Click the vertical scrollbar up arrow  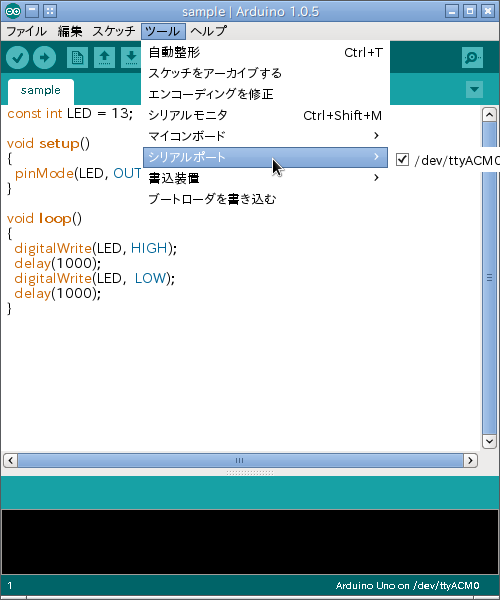coord(489,114)
